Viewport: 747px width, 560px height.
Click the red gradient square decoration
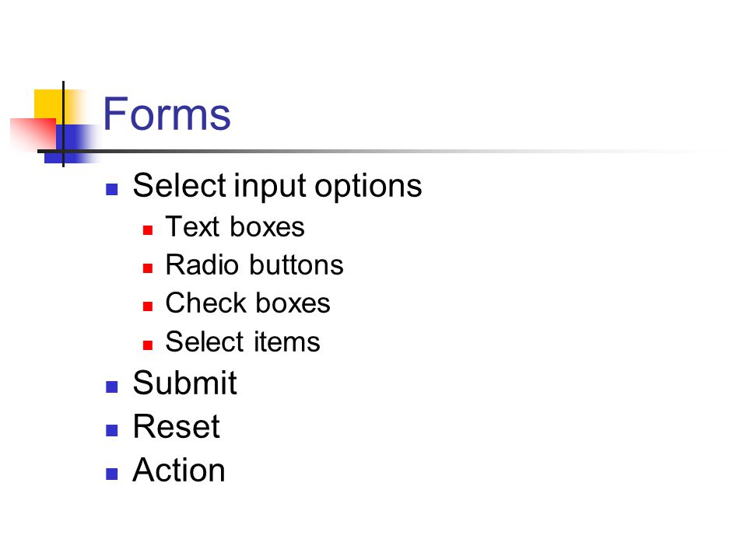[33, 134]
